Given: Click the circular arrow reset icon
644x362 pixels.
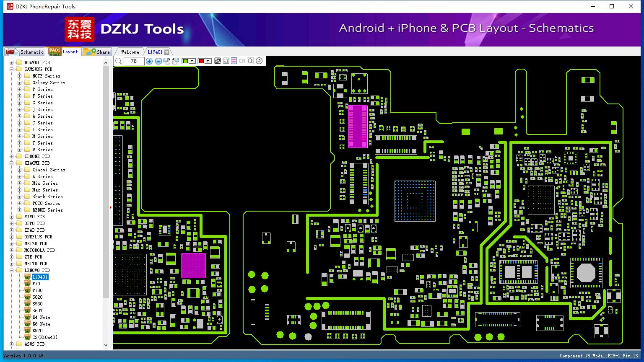Looking at the screenshot, I should tap(259, 61).
